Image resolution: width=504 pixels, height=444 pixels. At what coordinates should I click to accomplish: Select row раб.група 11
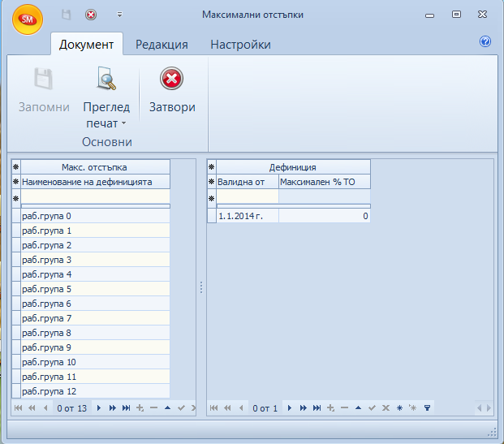96,377
